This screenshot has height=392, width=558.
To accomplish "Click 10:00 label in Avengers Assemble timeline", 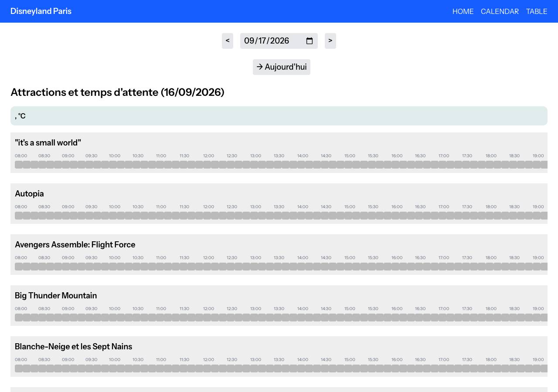I will [115, 258].
